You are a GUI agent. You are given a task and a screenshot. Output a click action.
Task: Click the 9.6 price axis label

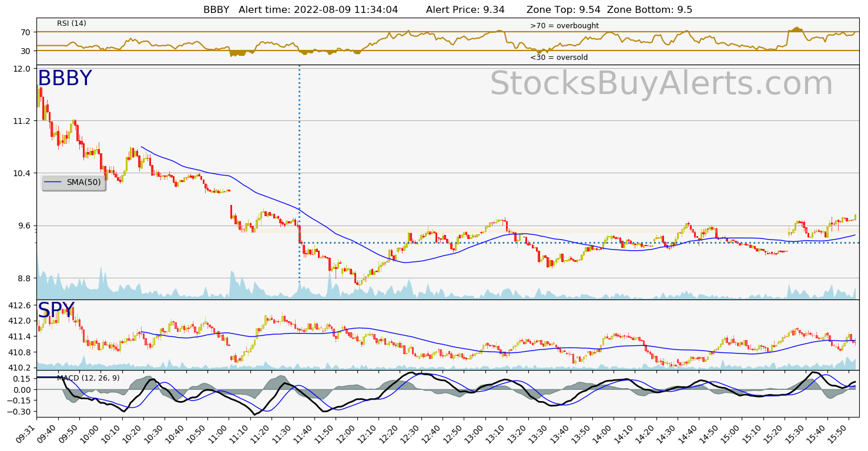tap(25, 226)
